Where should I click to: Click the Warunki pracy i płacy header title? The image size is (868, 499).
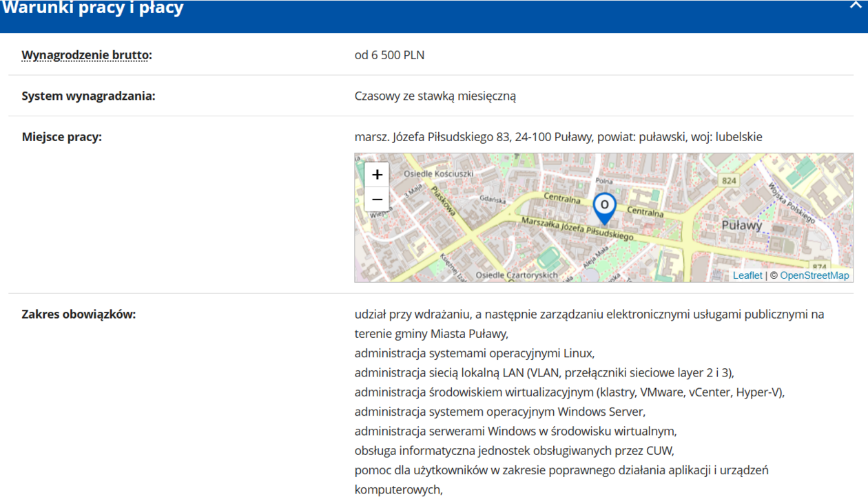(93, 9)
